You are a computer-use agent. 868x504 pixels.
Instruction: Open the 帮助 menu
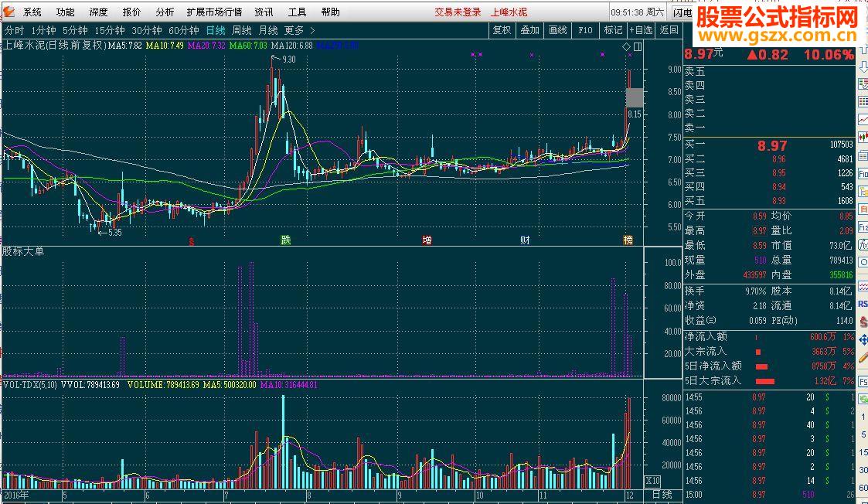point(331,12)
